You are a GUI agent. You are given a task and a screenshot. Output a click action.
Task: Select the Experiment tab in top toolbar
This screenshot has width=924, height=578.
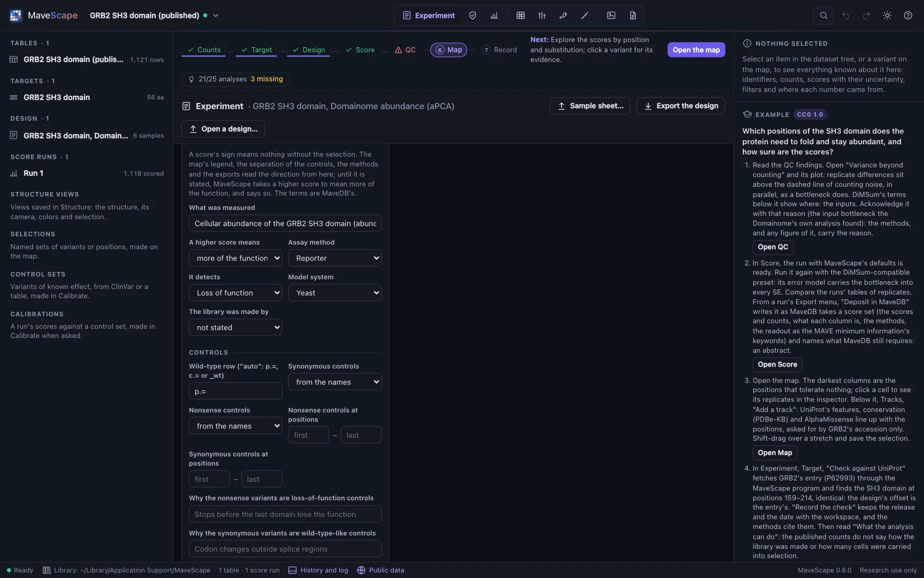[x=429, y=15]
